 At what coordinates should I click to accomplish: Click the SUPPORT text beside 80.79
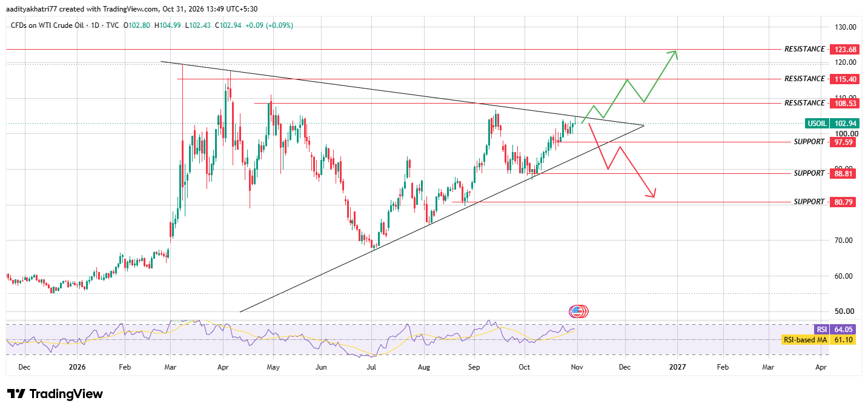(x=809, y=202)
